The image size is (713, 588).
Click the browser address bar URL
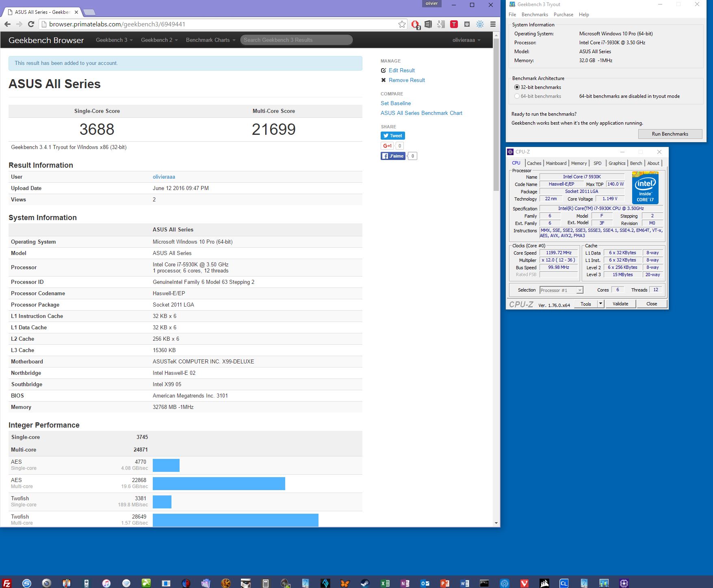pos(117,24)
